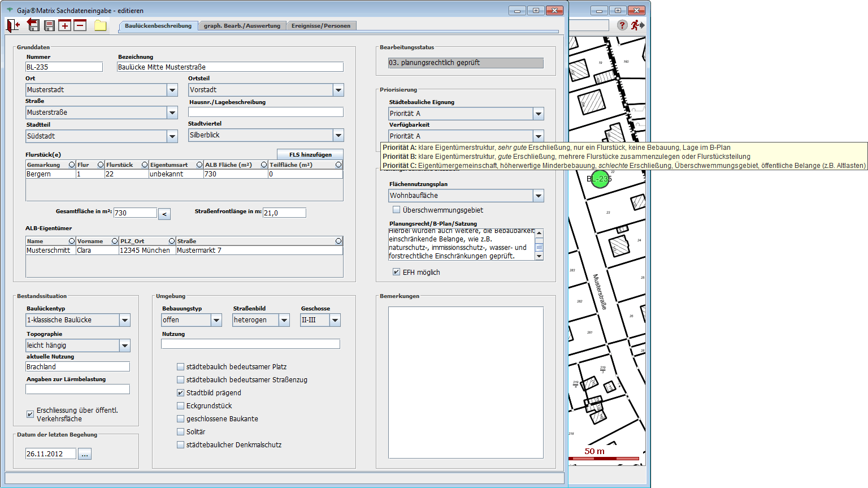
Task: Tick the Eckgrundstück checkbox
Action: coord(181,406)
